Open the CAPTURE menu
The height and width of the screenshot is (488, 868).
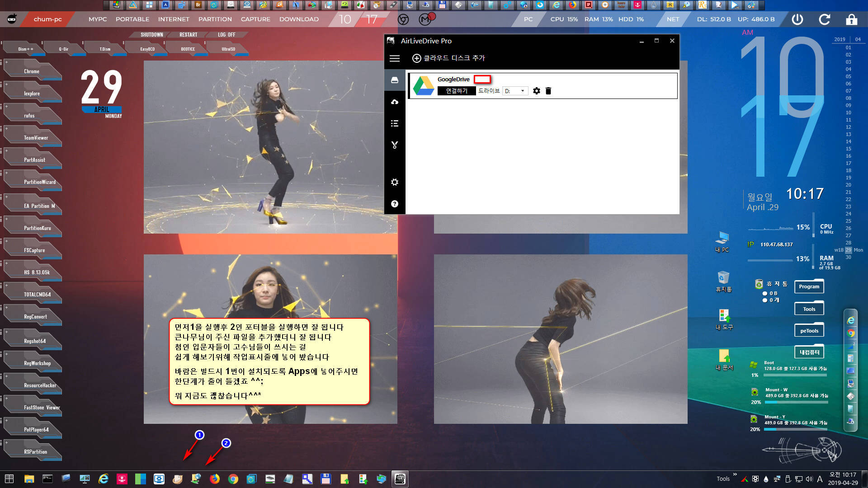click(255, 19)
